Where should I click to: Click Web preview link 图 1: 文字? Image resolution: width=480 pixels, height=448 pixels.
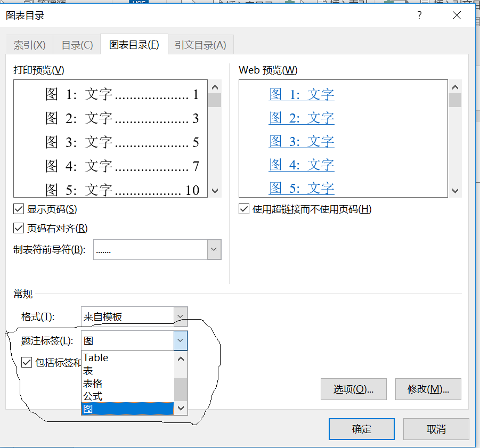pos(302,94)
